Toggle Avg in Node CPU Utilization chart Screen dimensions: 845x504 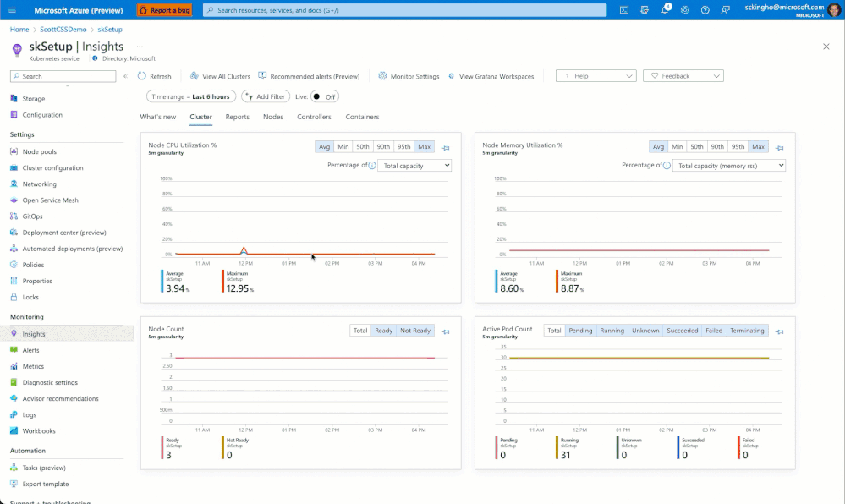(x=324, y=146)
